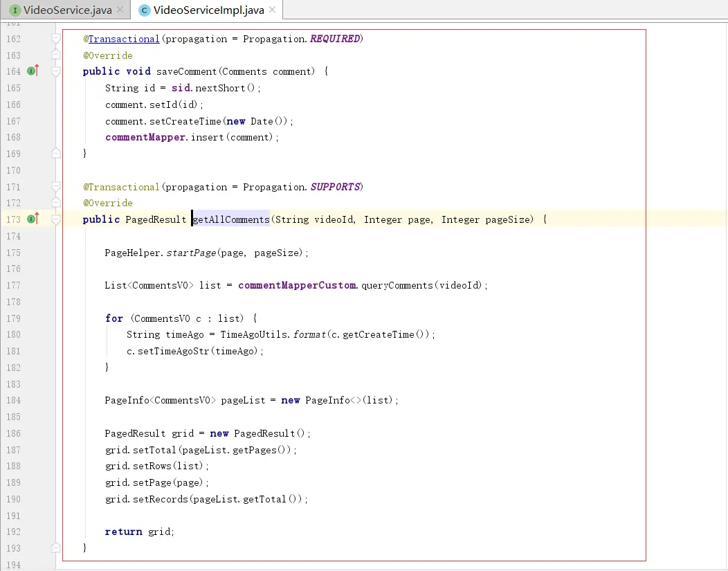This screenshot has width=728, height=571.
Task: Place cursor on getAllComments method name
Action: tap(230, 219)
